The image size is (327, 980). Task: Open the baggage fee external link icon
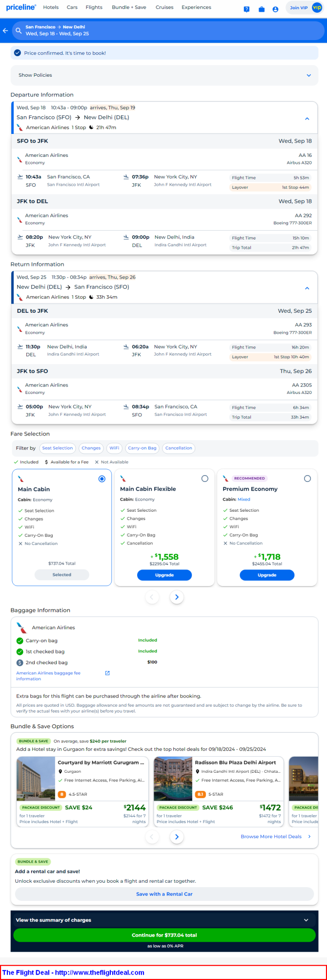coord(107,673)
